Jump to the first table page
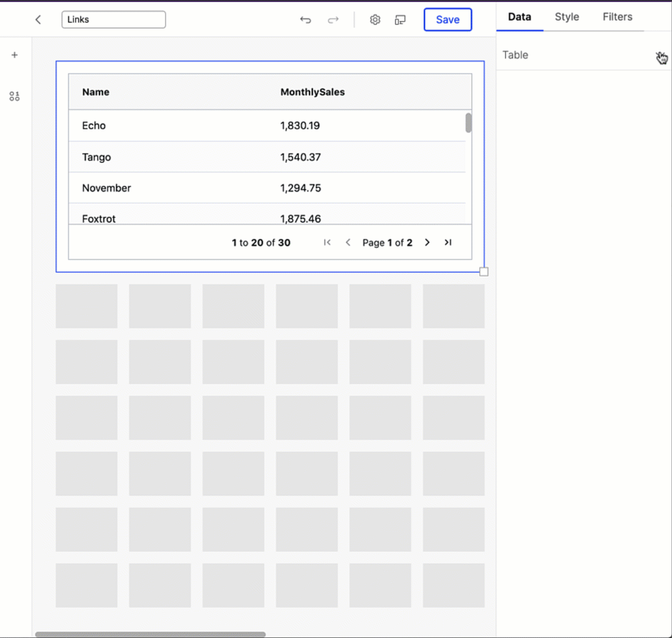672x638 pixels. [x=327, y=242]
